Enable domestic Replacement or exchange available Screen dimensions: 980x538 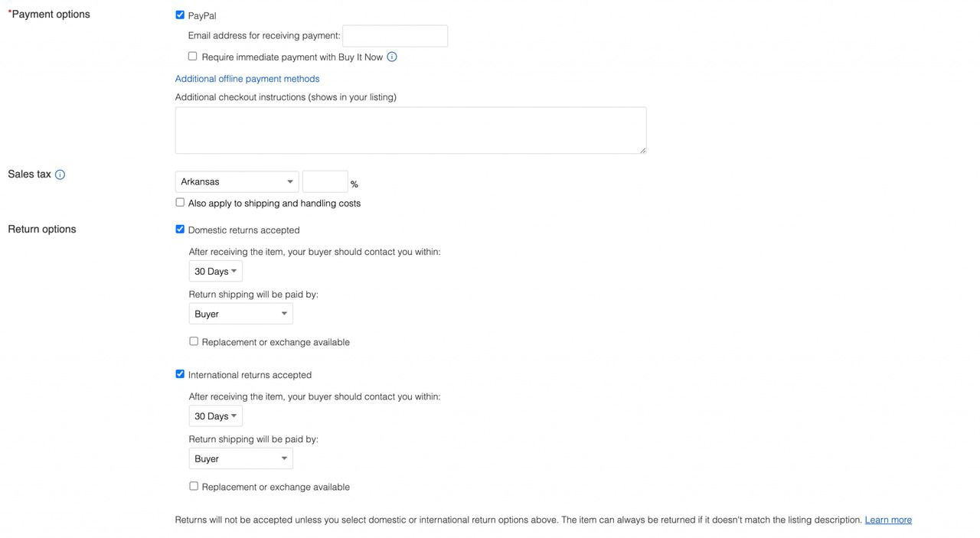click(194, 341)
